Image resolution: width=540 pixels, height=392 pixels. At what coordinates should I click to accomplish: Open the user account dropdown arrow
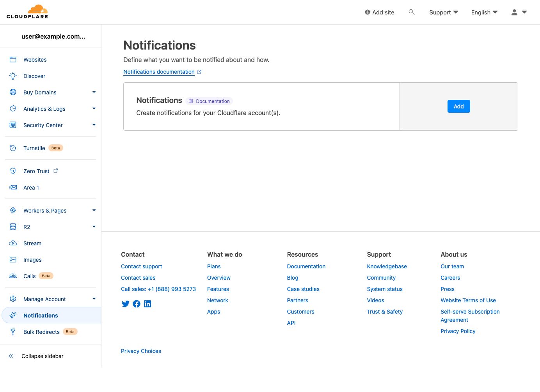pos(524,12)
